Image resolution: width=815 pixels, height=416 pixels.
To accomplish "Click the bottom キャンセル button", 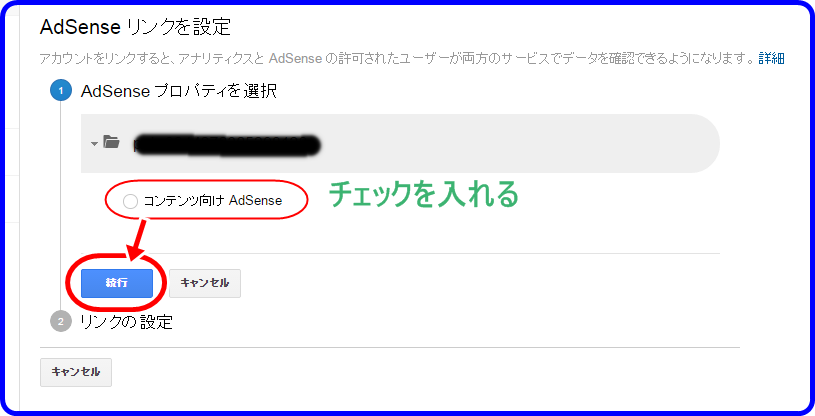I will [x=76, y=372].
